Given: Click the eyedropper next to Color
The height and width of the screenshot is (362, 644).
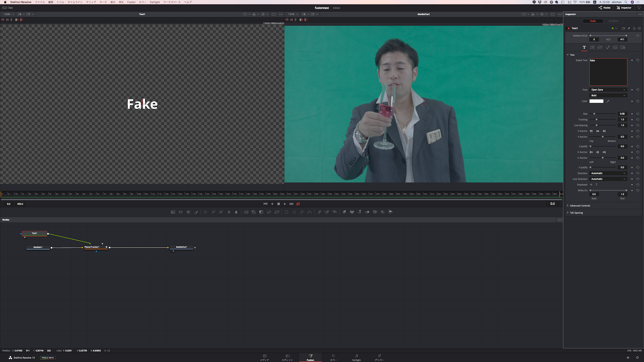Looking at the screenshot, I should [608, 101].
